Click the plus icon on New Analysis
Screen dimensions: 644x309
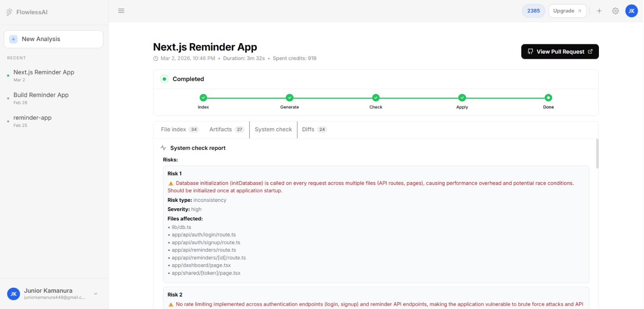[x=13, y=39]
